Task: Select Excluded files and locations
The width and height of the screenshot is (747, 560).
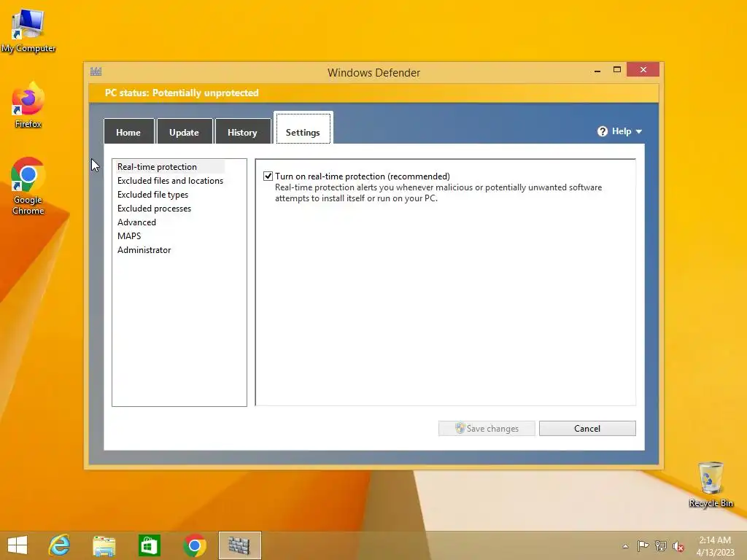Action: click(x=170, y=181)
